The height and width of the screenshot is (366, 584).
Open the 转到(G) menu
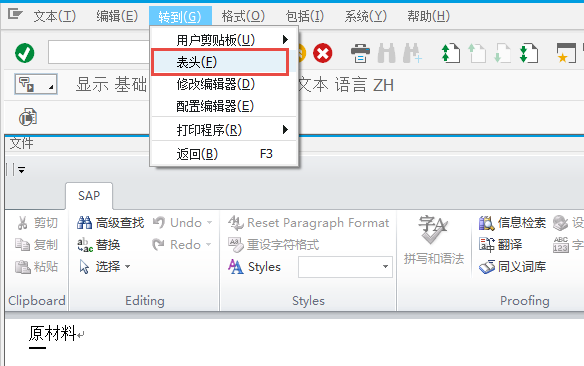180,16
